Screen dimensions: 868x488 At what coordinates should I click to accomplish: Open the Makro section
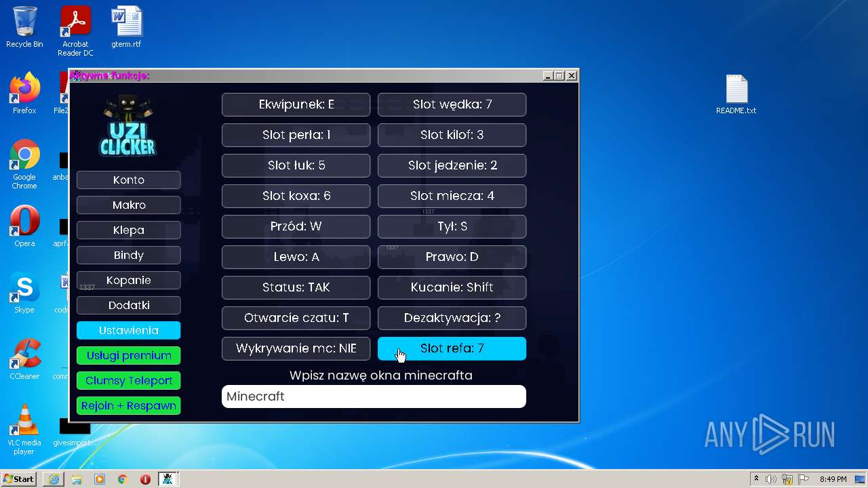click(x=129, y=205)
